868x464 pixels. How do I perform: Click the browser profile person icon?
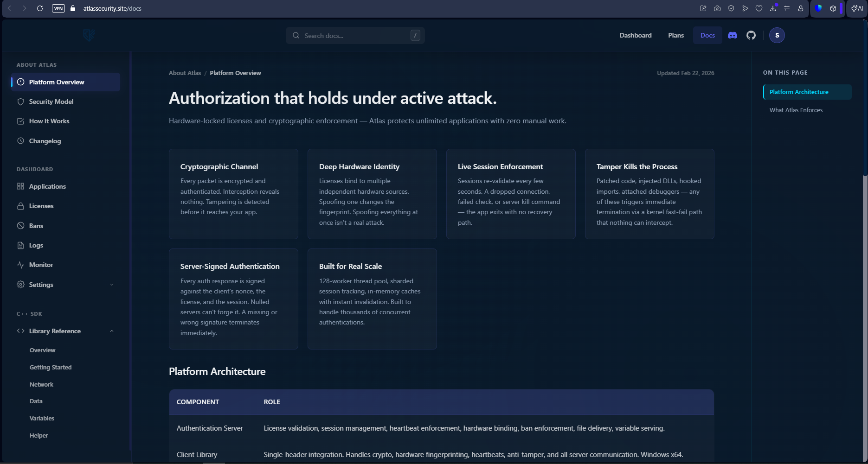click(x=801, y=8)
